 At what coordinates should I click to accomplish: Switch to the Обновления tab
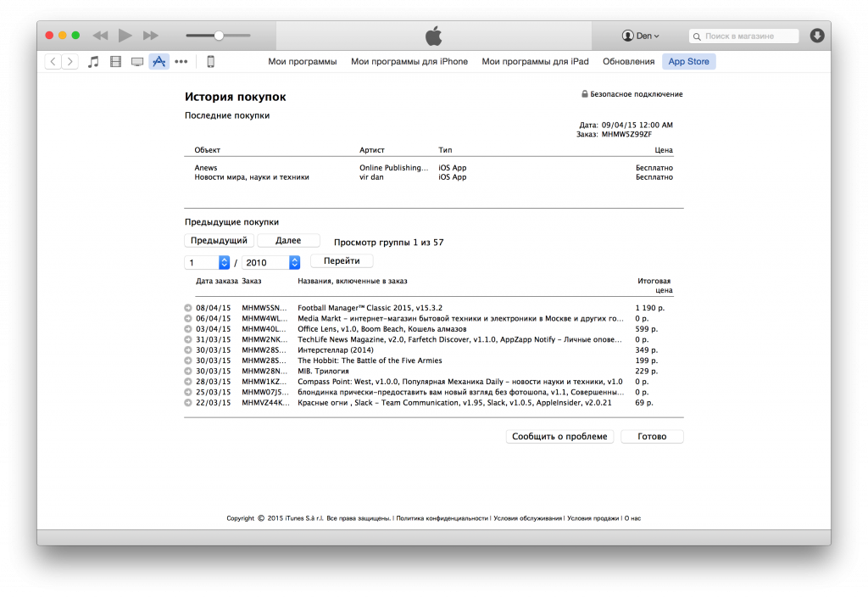[x=628, y=61]
